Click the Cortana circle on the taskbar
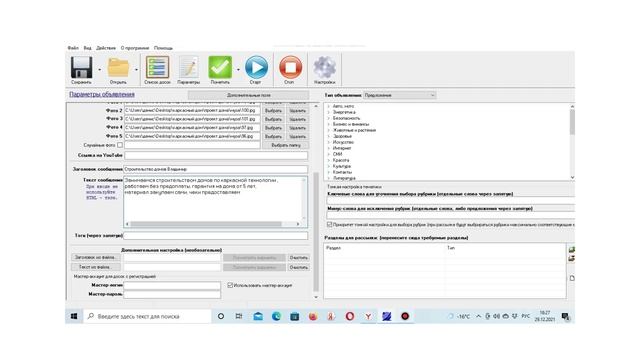 click(x=221, y=316)
